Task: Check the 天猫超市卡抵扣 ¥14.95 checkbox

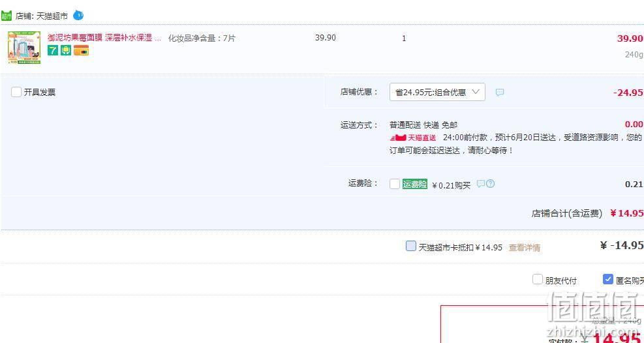Action: point(410,246)
